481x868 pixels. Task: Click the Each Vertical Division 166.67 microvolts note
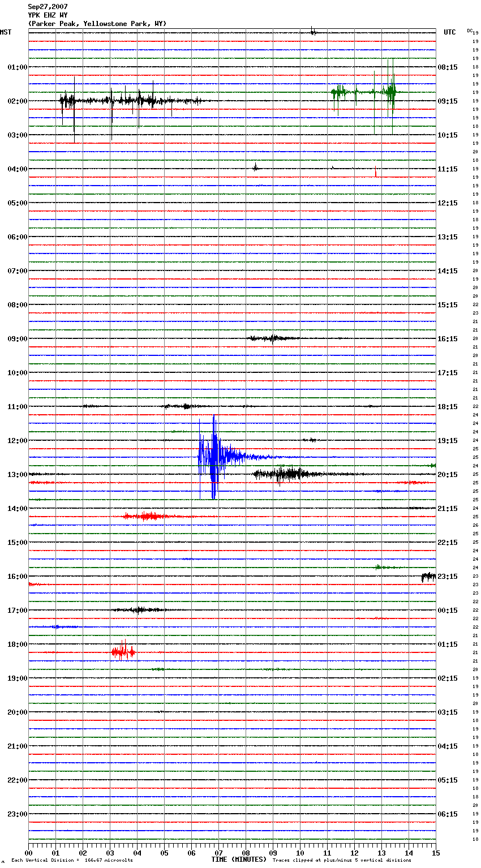pos(72,861)
